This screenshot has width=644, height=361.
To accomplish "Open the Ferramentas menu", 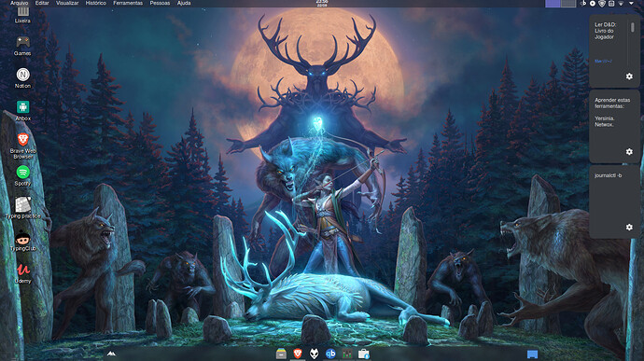I will (128, 3).
